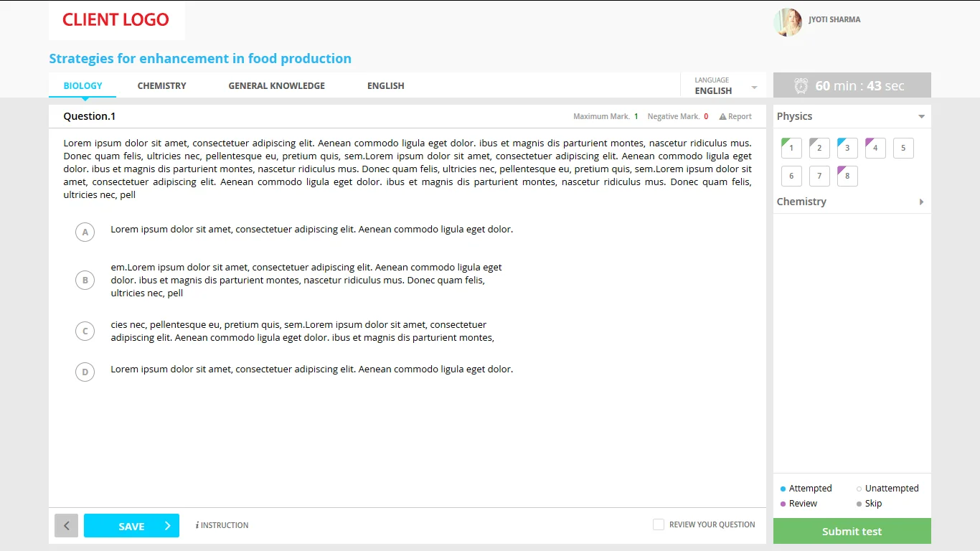Select answer option A
This screenshot has width=980, height=551.
click(x=85, y=232)
